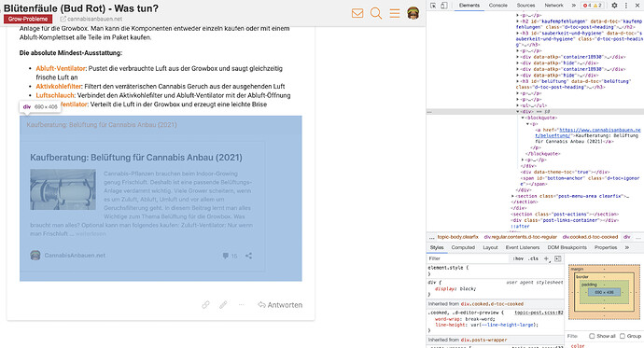This screenshot has height=348, width=644.
Task: Open the Layout tab
Action: [x=490, y=247]
